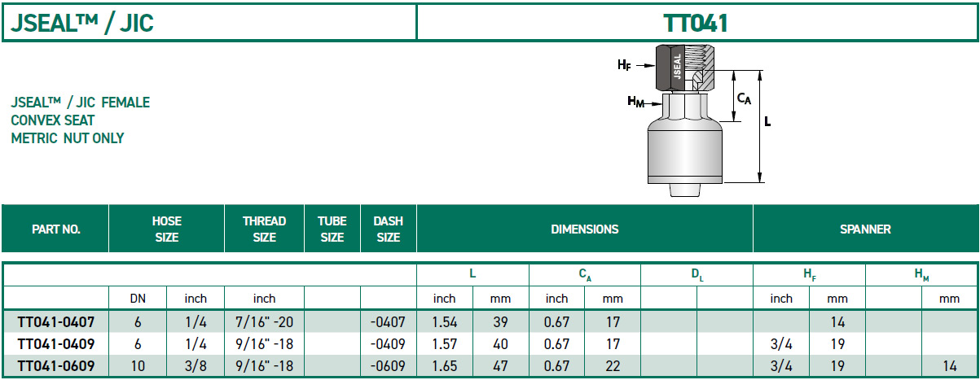Click the "HM" sub-header in the table

point(922,276)
